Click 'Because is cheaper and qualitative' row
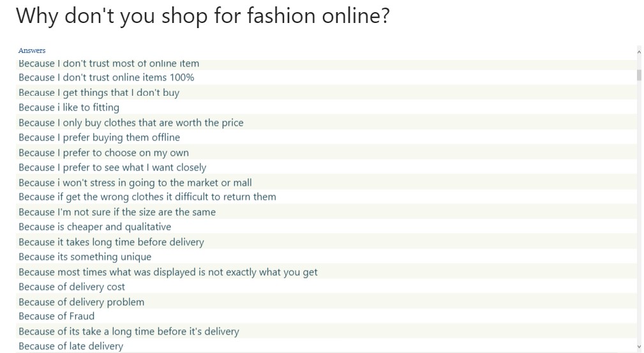Viewport: 644px width, 353px height. [94, 227]
